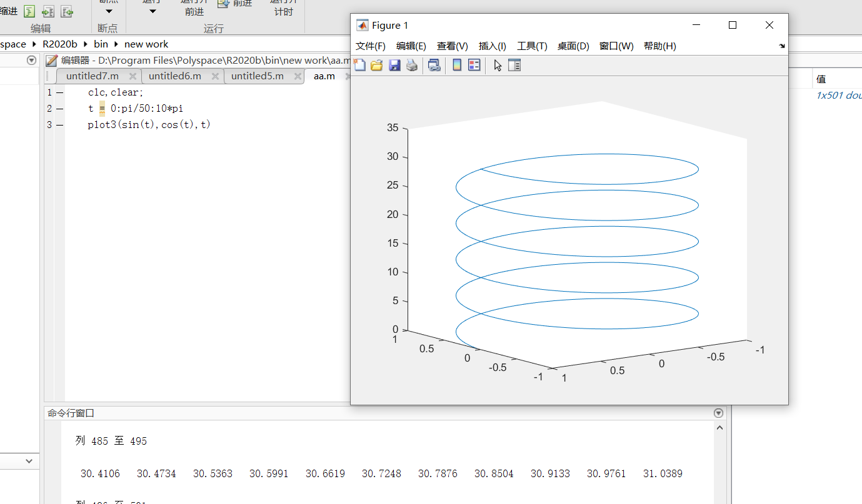Open the 工具(T) menu in Figure 1
862x504 pixels.
point(532,46)
